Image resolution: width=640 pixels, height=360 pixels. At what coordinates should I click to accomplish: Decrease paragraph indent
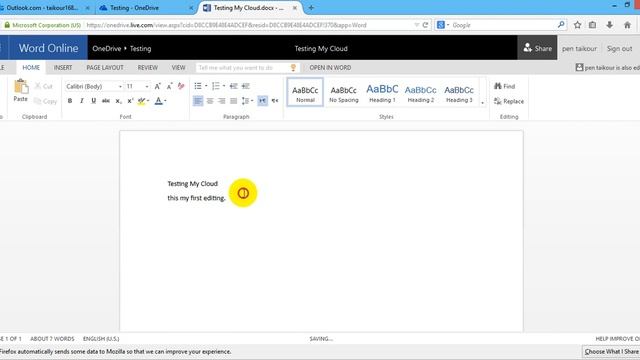[x=233, y=86]
